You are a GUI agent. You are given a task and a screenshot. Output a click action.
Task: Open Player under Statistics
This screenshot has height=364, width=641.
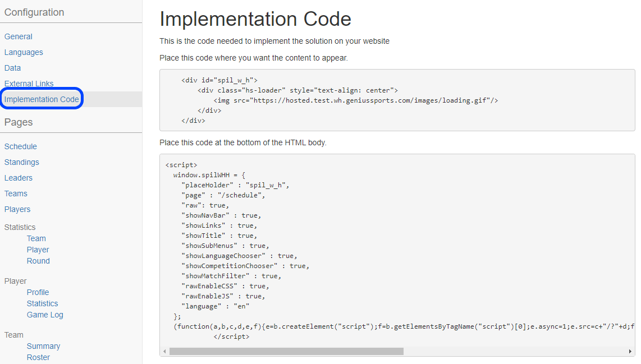click(38, 250)
